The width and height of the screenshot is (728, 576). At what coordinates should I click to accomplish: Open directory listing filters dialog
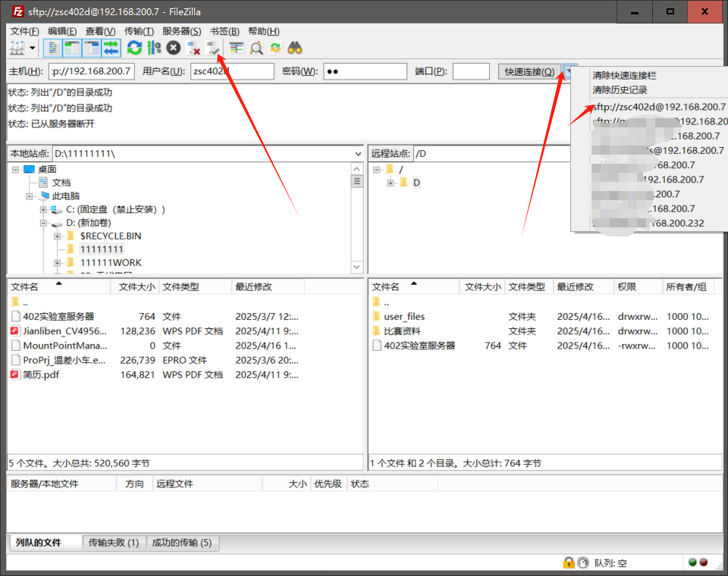pos(237,48)
